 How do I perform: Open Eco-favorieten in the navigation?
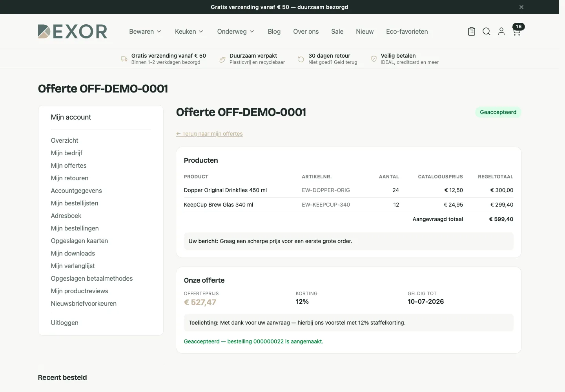point(407,31)
